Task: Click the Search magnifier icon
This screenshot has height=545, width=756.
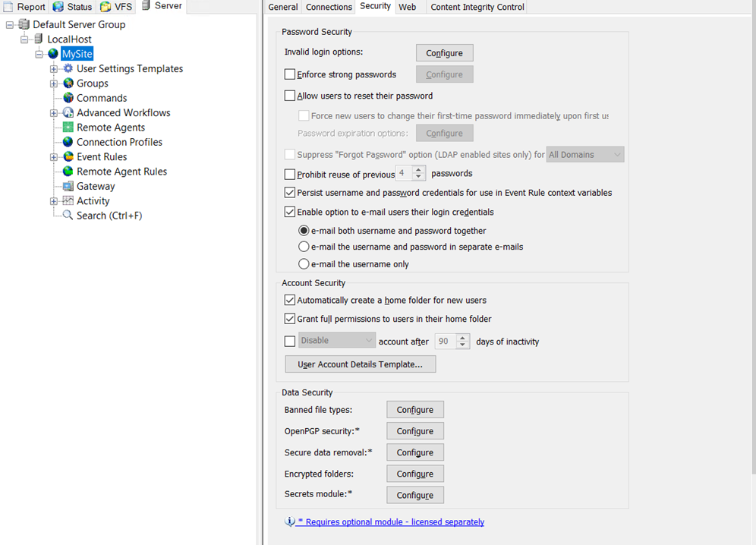Action: 68,216
